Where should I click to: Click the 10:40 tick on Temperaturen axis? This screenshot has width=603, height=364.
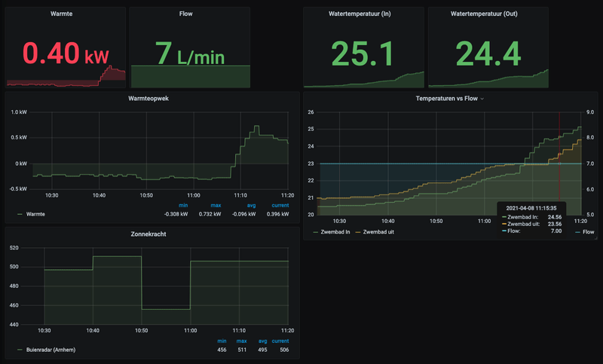[x=387, y=221]
